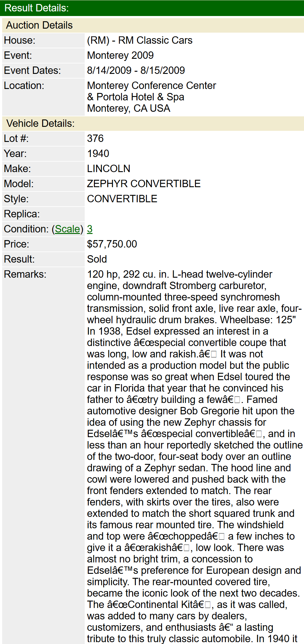Viewport: 304px width, 644px height.
Task: Click lot number 376
Action: (95, 139)
